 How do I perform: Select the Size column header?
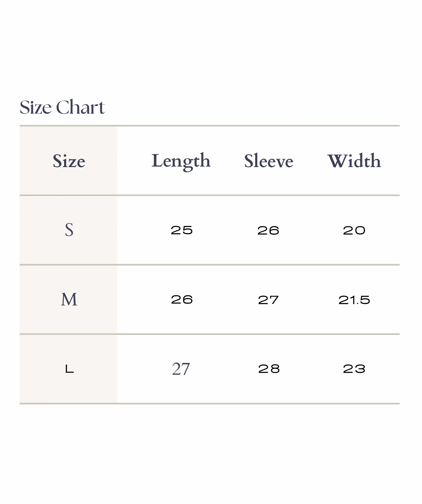tap(69, 161)
